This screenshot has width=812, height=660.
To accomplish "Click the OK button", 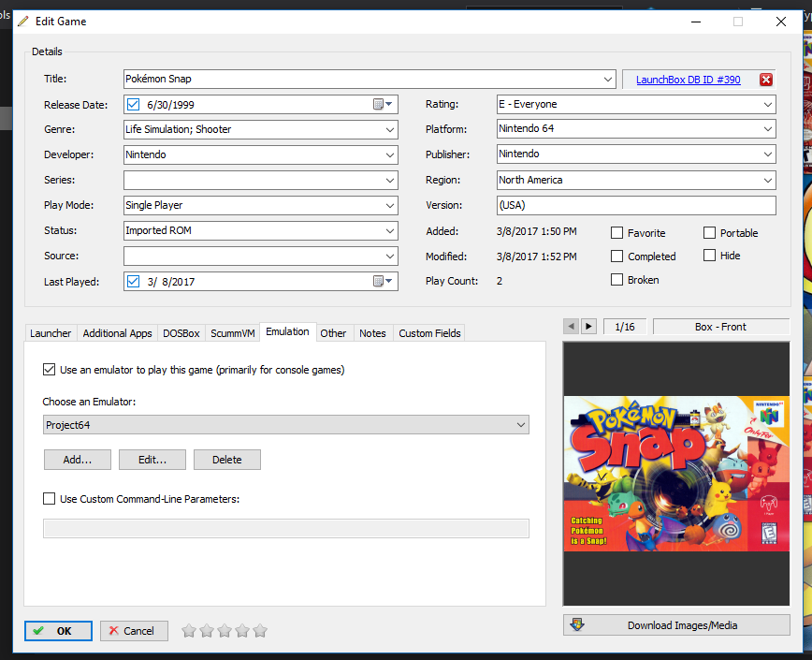I will coord(58,630).
